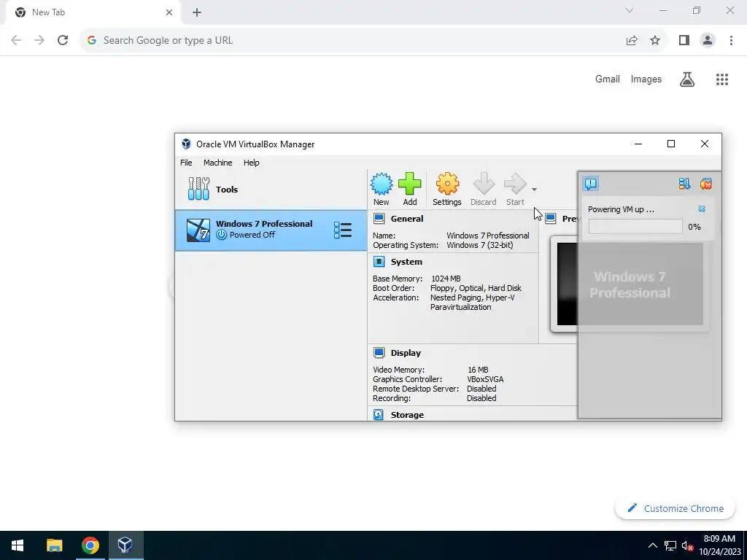Click the '1024 MB' base memory value
Screen dimensions: 747x560
pos(446,279)
